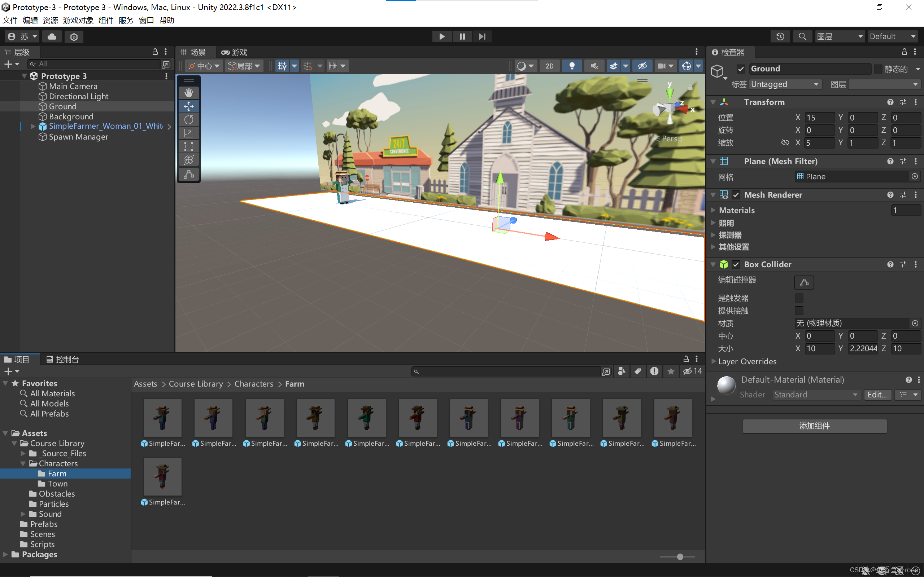924x577 pixels.
Task: Toggle the 2D view mode
Action: point(549,66)
